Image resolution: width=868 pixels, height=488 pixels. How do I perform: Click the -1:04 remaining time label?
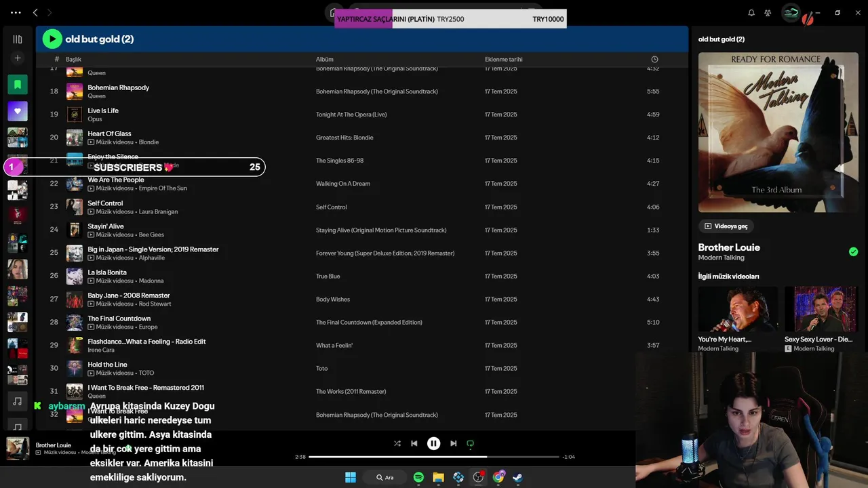pyautogui.click(x=568, y=457)
